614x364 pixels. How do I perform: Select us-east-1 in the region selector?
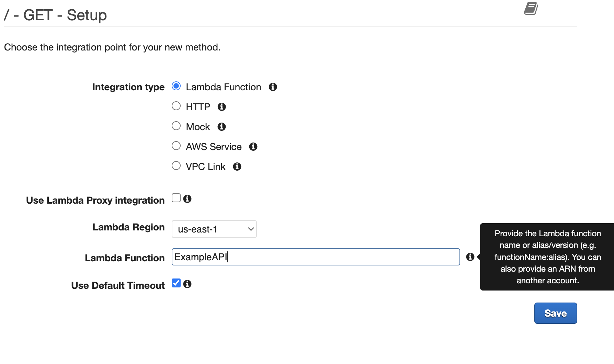[214, 229]
